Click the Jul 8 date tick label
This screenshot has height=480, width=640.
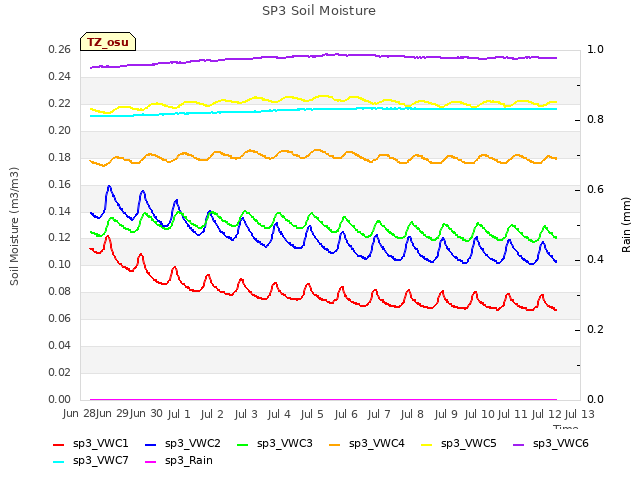pos(412,414)
